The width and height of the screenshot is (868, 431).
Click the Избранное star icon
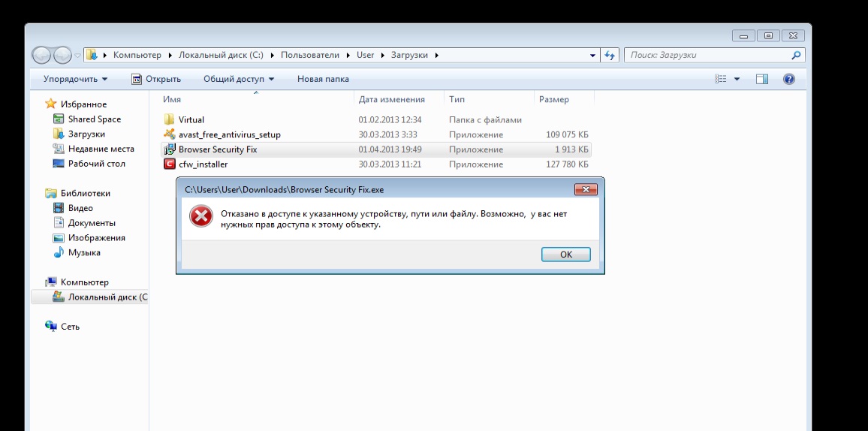51,104
